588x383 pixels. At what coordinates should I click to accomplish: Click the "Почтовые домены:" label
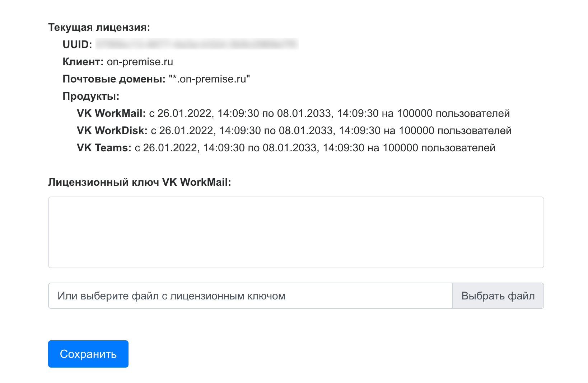(x=114, y=79)
